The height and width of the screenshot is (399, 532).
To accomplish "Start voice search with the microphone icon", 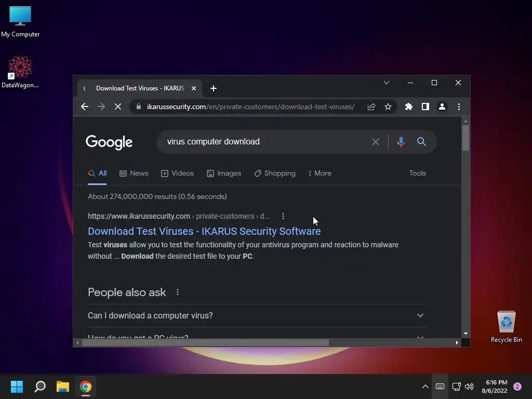I will (x=401, y=142).
